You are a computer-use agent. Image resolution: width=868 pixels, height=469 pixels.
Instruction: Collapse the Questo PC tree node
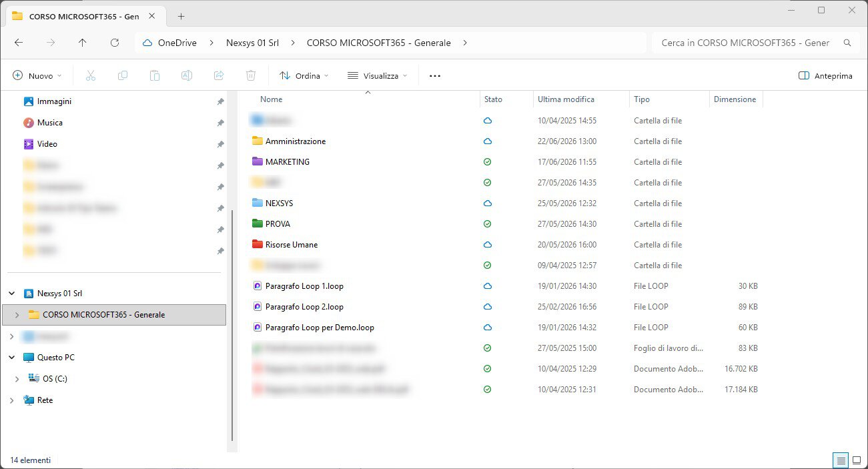12,358
